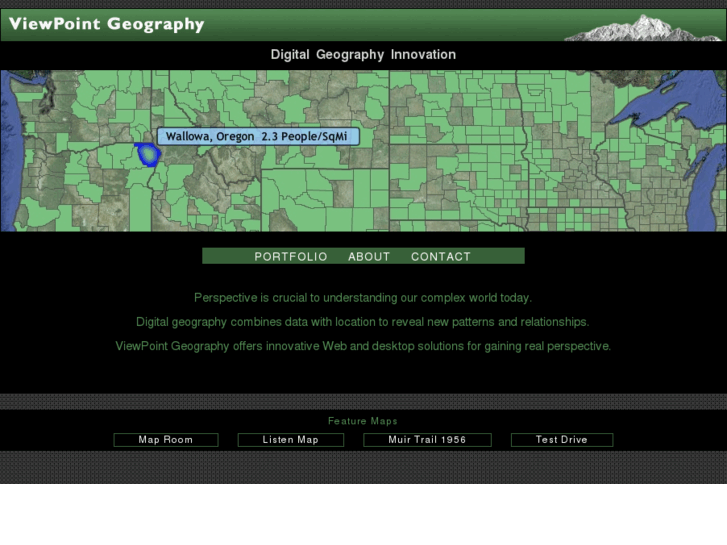Viewport: 727px width, 545px height.
Task: Open the PORTFOLIO menu item
Action: (x=291, y=256)
